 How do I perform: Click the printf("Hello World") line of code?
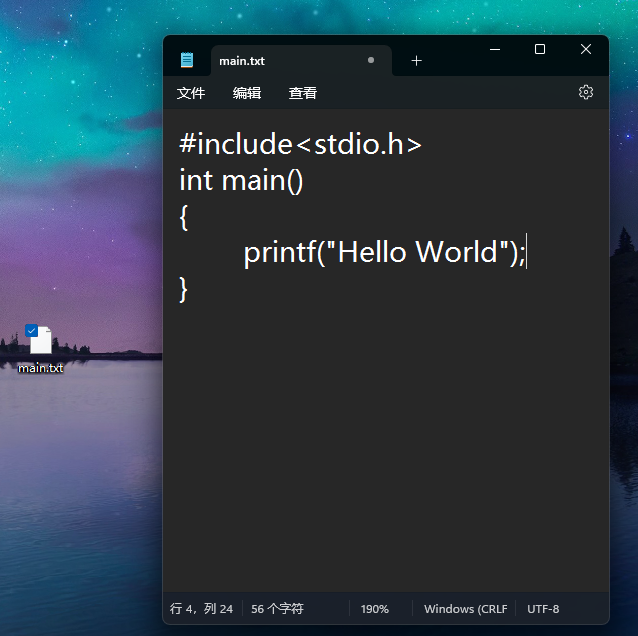pos(384,252)
